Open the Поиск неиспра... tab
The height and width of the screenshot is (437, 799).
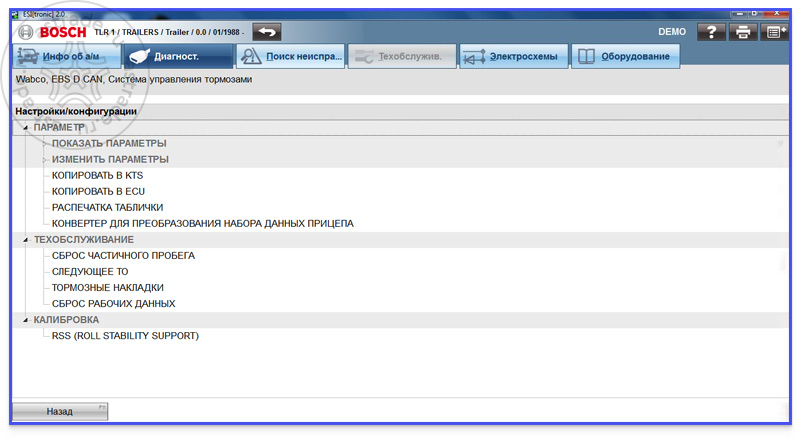point(290,56)
